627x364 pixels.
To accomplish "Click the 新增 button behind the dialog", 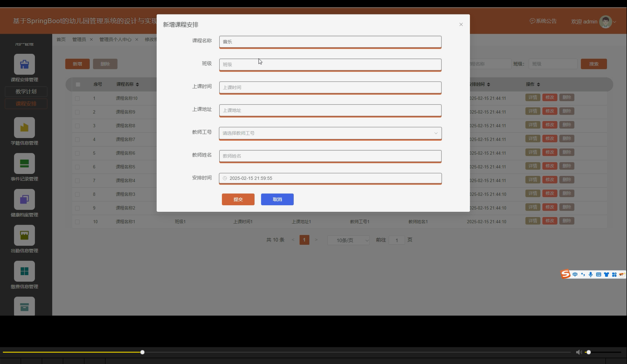I will click(x=77, y=64).
